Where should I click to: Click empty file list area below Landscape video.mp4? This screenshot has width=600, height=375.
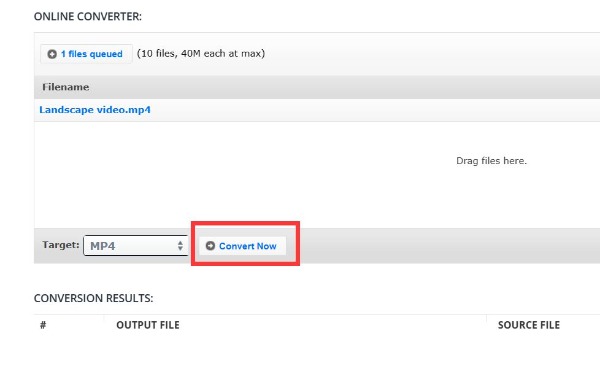tap(230, 174)
